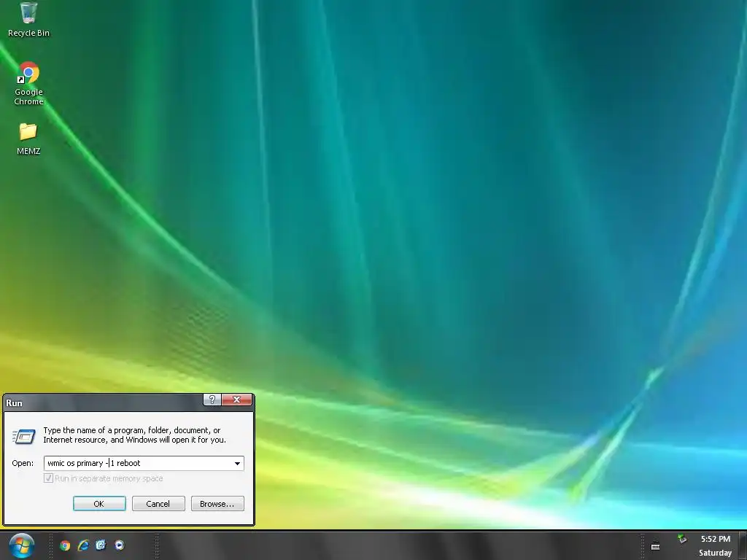Open the Recycle Bin desktop icon
747x560 pixels.
(x=28, y=19)
